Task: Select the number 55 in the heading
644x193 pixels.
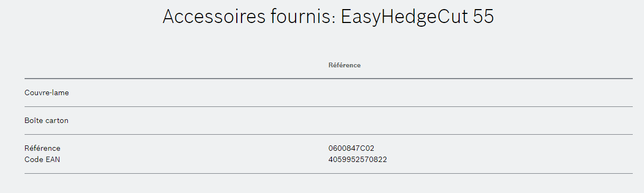Action: pyautogui.click(x=484, y=17)
